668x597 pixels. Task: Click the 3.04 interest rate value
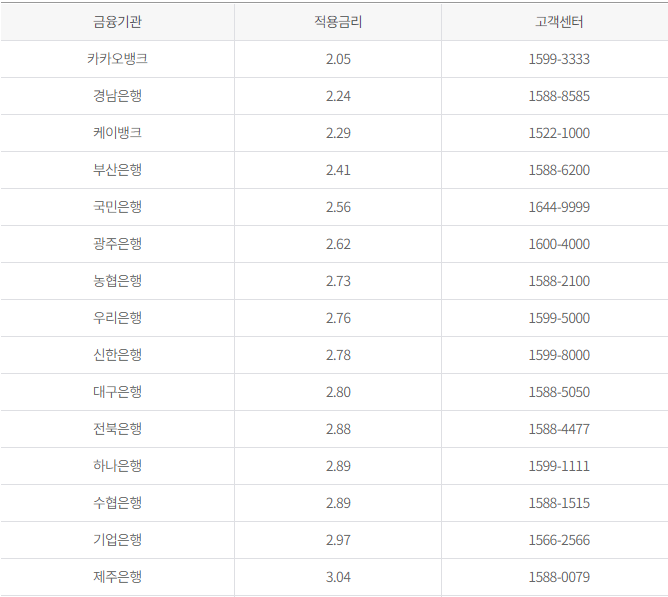(x=338, y=577)
